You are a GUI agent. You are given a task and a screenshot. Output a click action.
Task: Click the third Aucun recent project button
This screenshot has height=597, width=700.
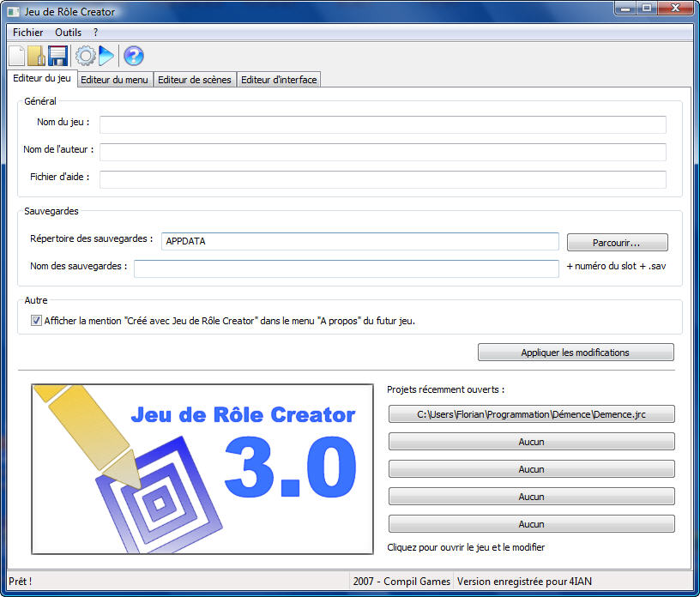point(531,497)
